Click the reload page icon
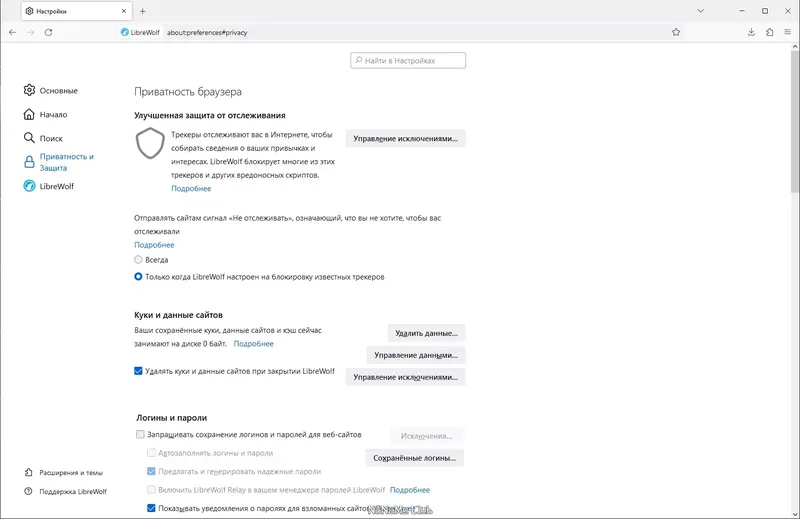 click(48, 32)
